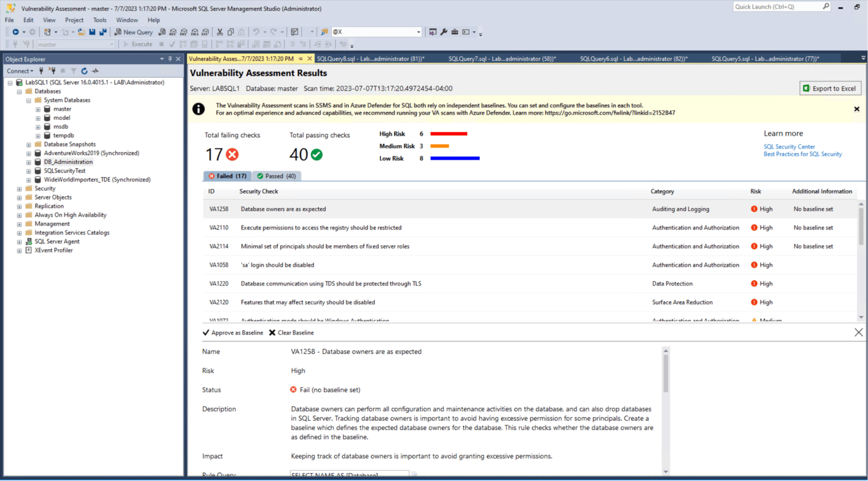Open a New Query from the toolbar
The image size is (868, 481).
pyautogui.click(x=133, y=32)
